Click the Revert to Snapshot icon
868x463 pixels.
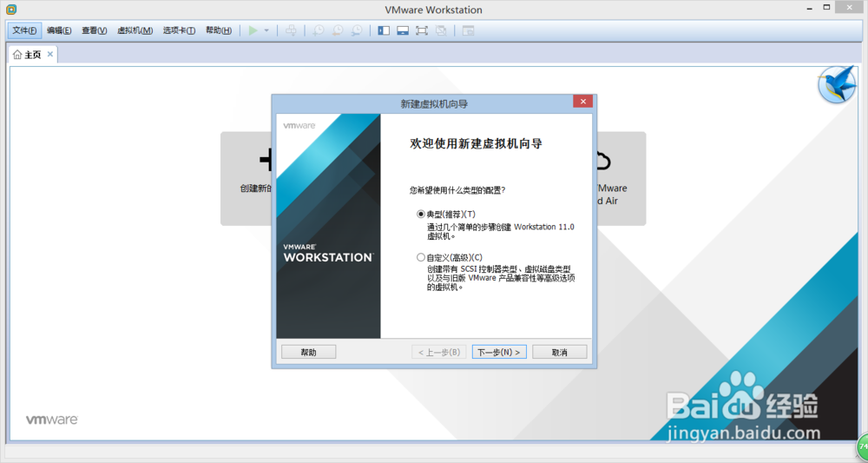click(338, 30)
